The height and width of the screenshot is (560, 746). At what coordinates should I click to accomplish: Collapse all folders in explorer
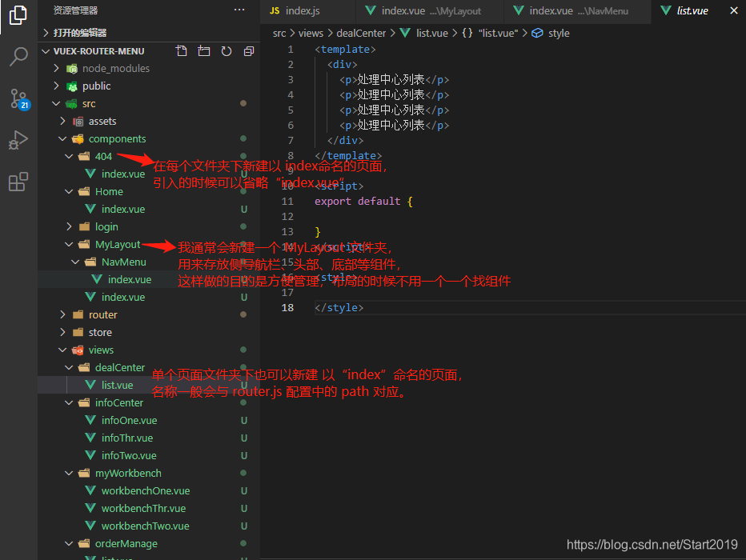coord(249,51)
